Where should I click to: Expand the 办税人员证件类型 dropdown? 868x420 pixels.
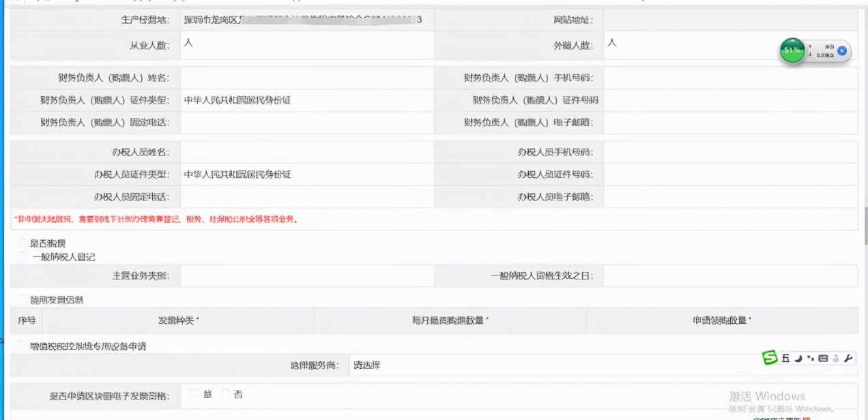click(x=306, y=175)
